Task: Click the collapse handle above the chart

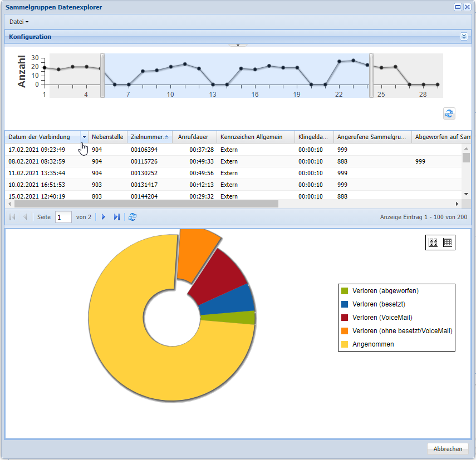Action: [x=238, y=45]
